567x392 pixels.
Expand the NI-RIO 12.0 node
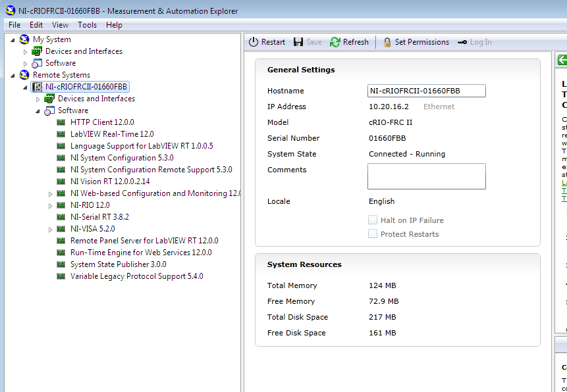coord(51,206)
